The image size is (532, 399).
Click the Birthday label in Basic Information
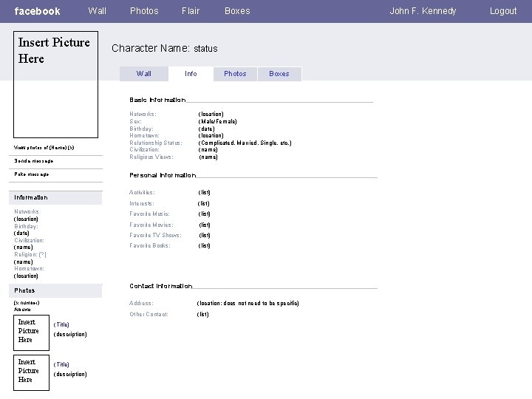[x=141, y=129]
